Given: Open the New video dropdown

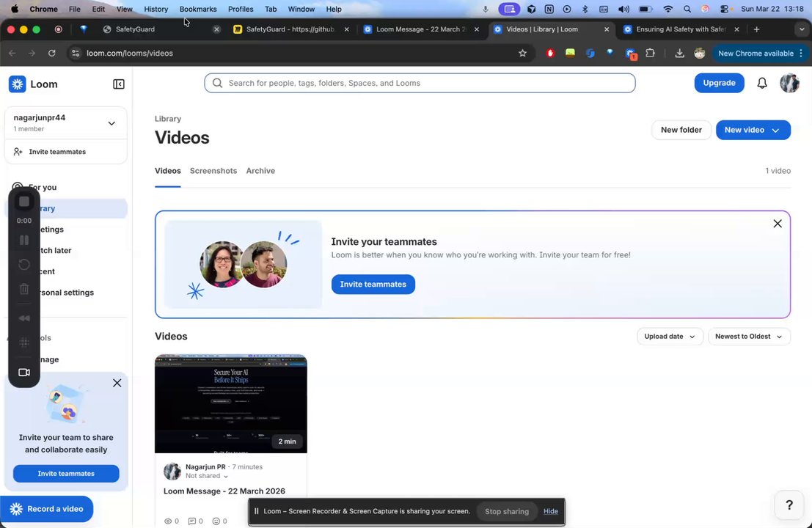Looking at the screenshot, I should (x=753, y=130).
